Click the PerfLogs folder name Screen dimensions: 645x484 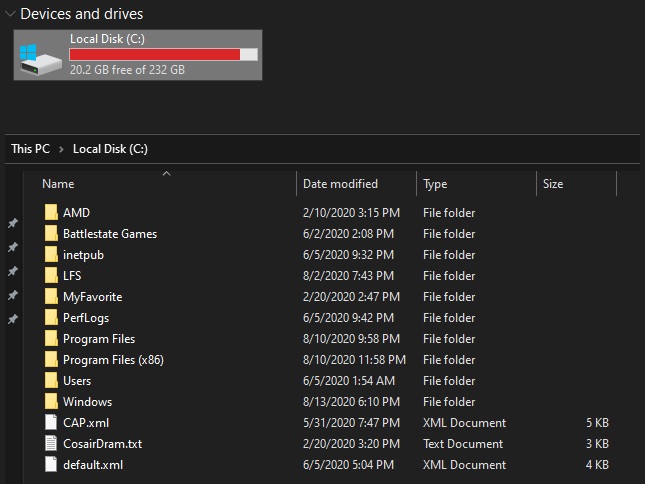[86, 318]
